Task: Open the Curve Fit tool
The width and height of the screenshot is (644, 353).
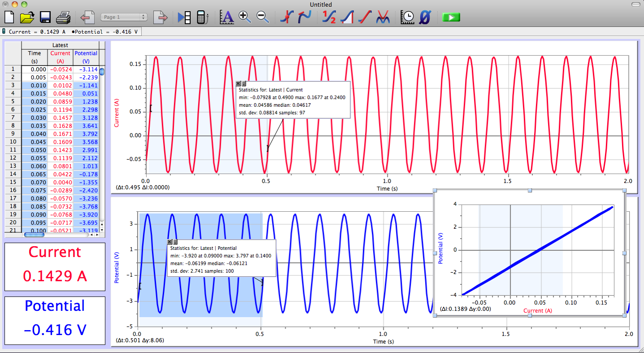Action: coord(383,17)
